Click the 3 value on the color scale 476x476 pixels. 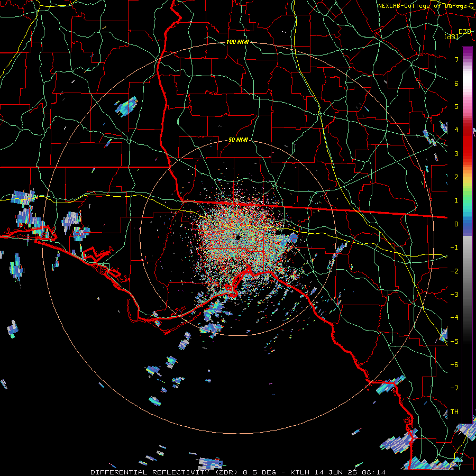click(x=456, y=153)
